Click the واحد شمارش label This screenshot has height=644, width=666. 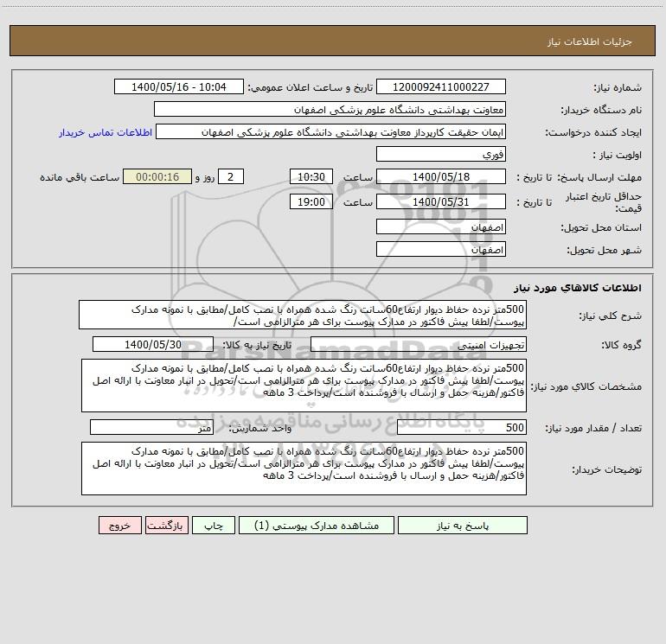(260, 429)
